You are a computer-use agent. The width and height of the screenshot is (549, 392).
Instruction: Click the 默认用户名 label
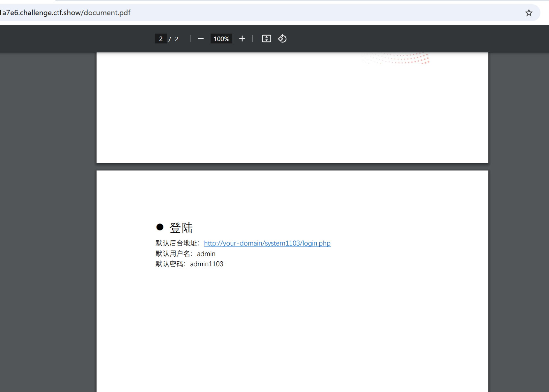coord(173,254)
